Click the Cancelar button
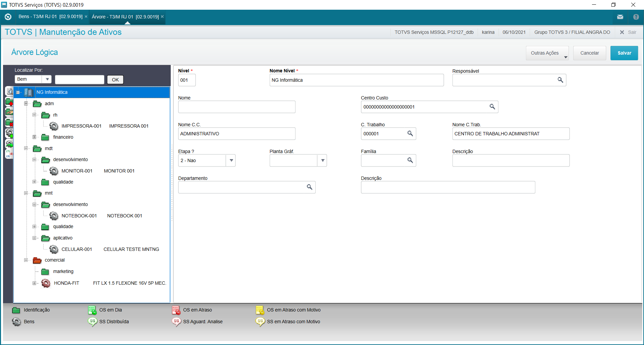The height and width of the screenshot is (345, 644). [590, 53]
